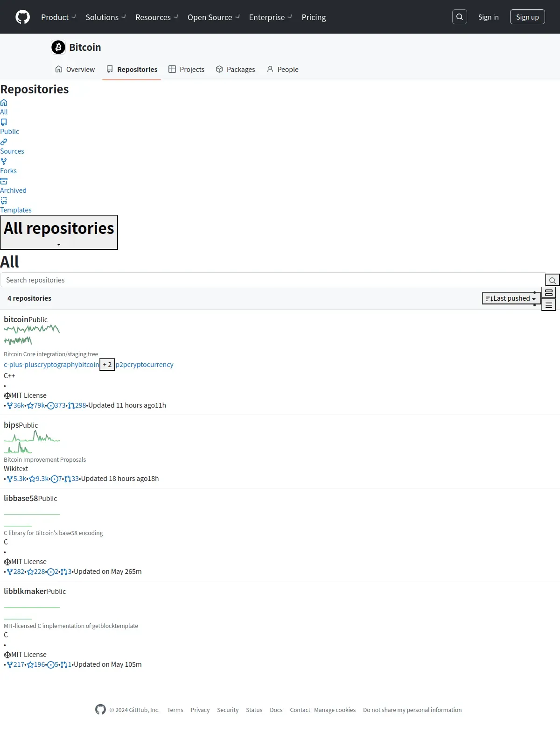Click Do not share my personal information
The height and width of the screenshot is (734, 560).
(413, 710)
